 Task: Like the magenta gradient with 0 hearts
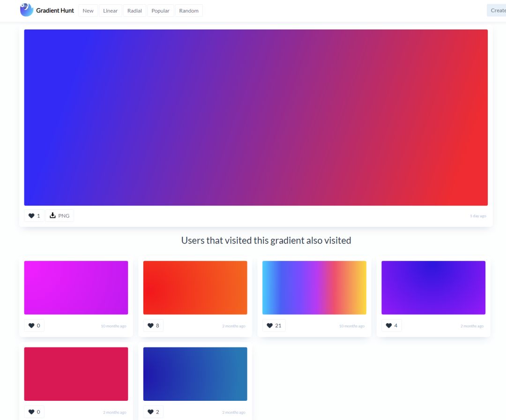pos(34,326)
